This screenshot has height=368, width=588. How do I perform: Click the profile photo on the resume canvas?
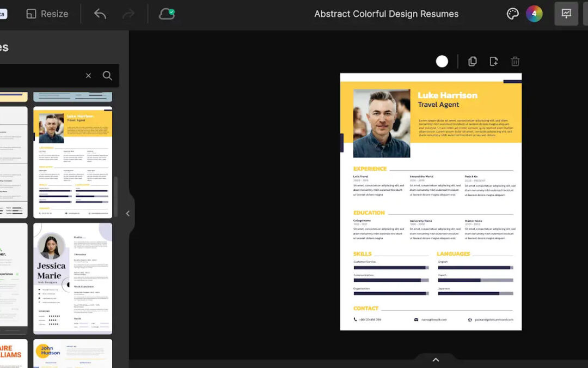(x=382, y=123)
